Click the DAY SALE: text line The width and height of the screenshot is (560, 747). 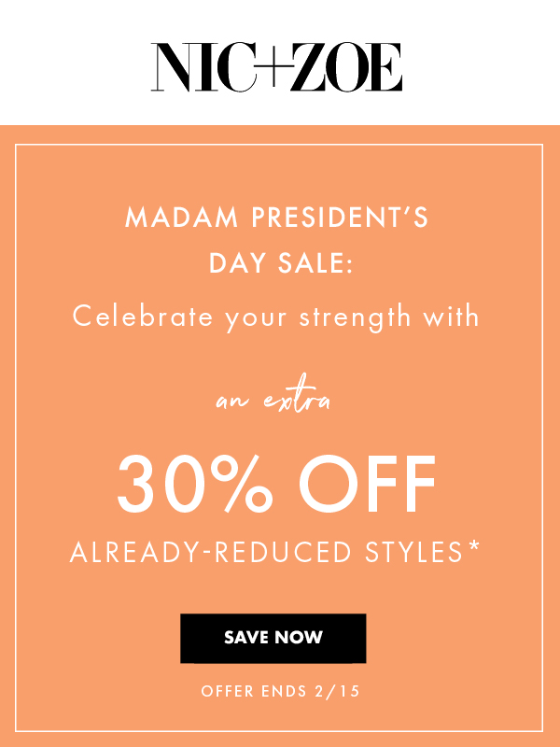pos(281,264)
